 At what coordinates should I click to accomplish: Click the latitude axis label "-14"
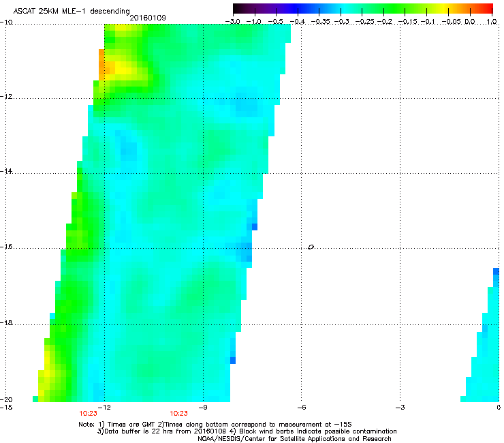(x=6, y=171)
